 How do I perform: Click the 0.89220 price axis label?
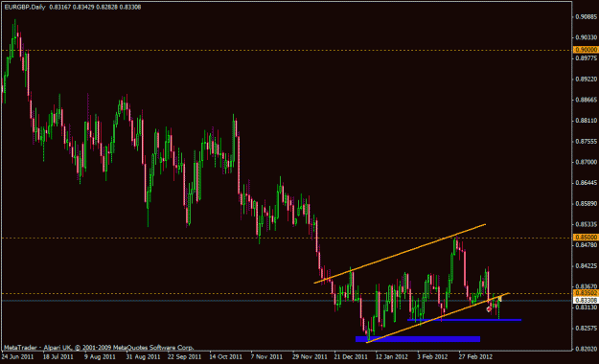(586, 80)
